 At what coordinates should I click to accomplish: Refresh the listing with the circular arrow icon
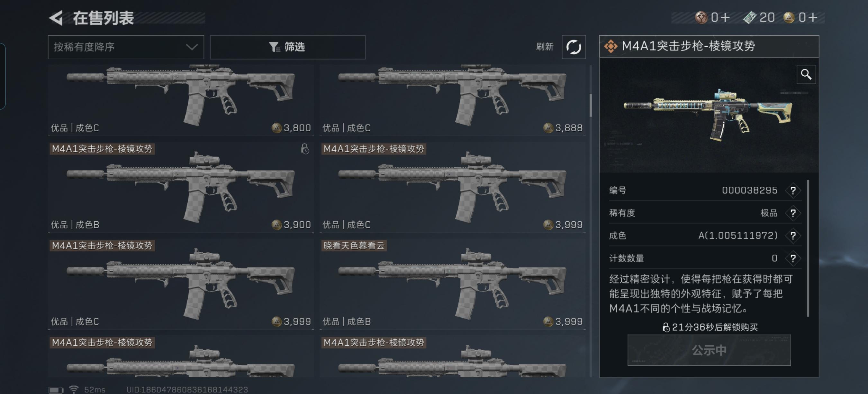[574, 47]
